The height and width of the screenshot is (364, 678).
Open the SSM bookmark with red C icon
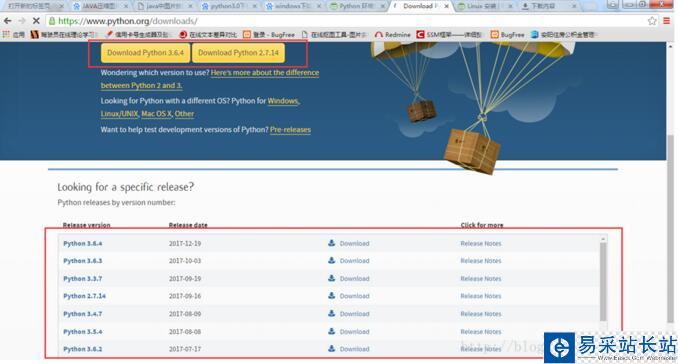449,35
